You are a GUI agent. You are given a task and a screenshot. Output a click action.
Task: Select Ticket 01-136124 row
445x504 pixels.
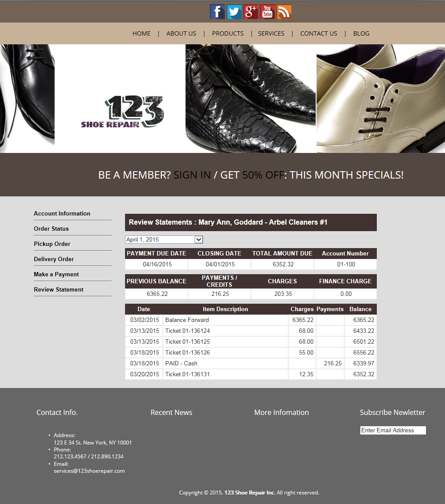point(251,331)
